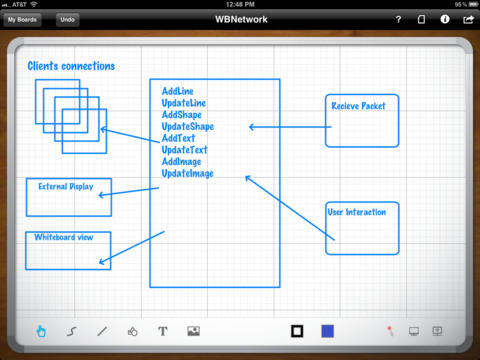This screenshot has height=360, width=480.
Task: Tap the 12:48 PM clock
Action: pyautogui.click(x=240, y=4)
